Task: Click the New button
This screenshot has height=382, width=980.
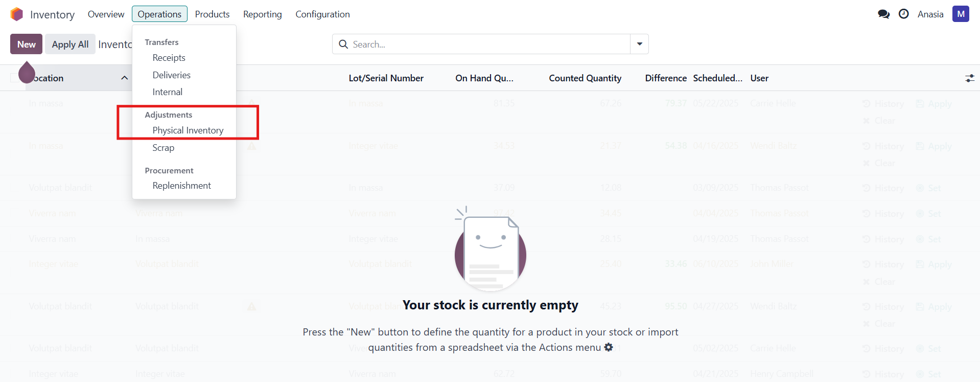Action: pos(26,44)
